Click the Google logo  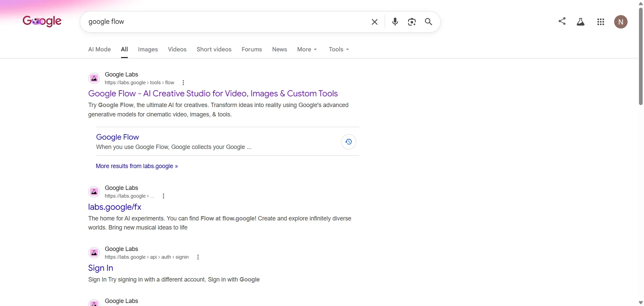(42, 21)
